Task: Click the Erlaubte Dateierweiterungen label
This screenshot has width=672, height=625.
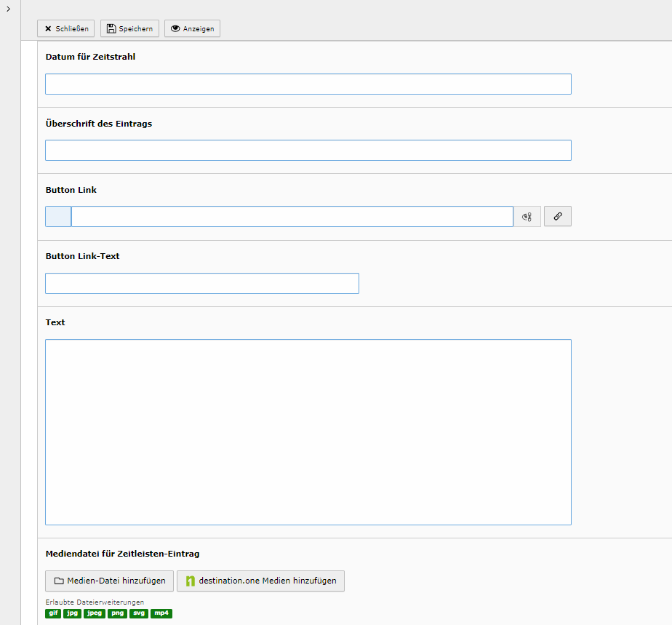Action: [95, 602]
